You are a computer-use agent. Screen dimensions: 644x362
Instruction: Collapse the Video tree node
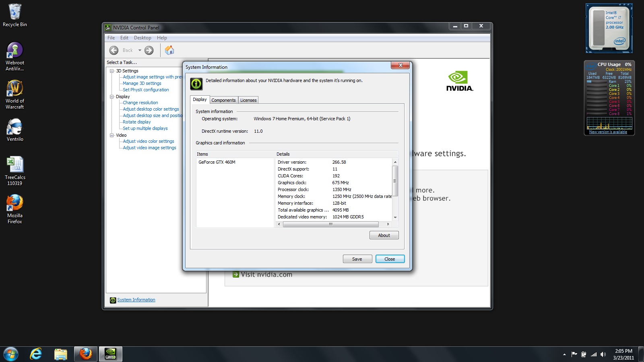(112, 135)
